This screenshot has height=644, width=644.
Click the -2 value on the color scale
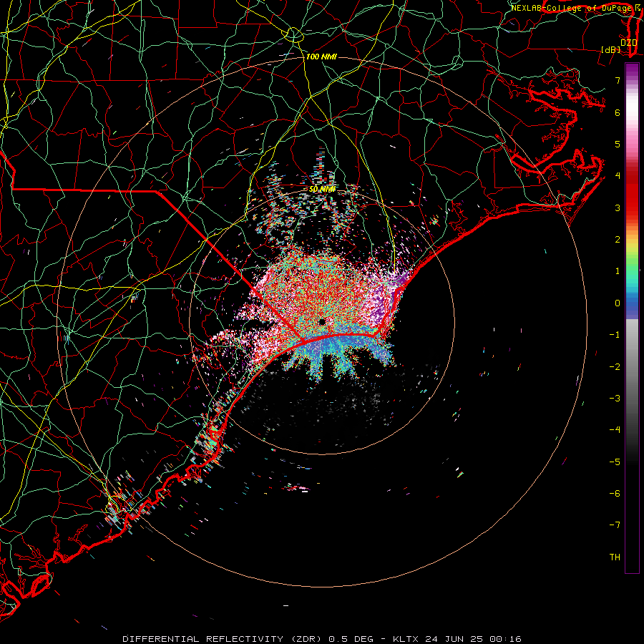615,367
